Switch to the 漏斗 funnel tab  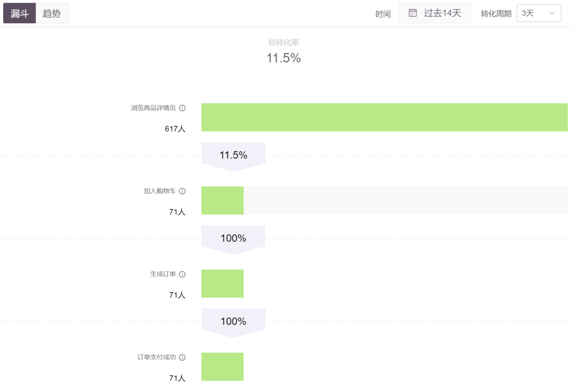click(20, 13)
